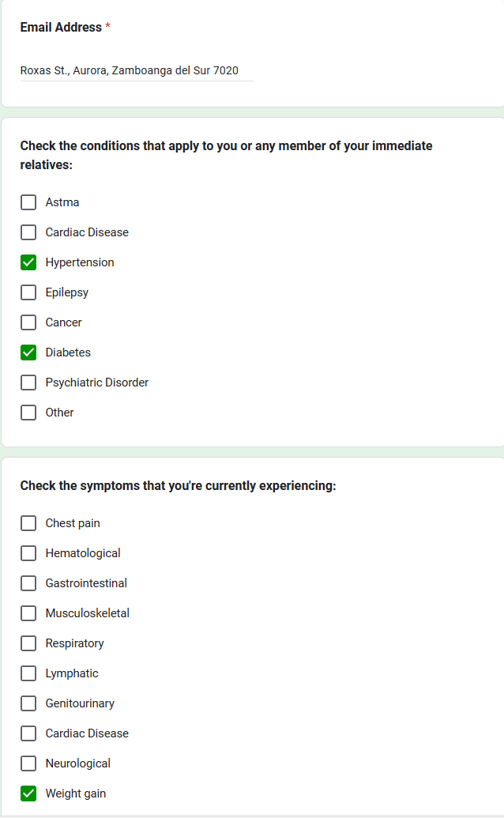This screenshot has width=504, height=818.
Task: Enable the Neurological checkbox
Action: pos(28,763)
